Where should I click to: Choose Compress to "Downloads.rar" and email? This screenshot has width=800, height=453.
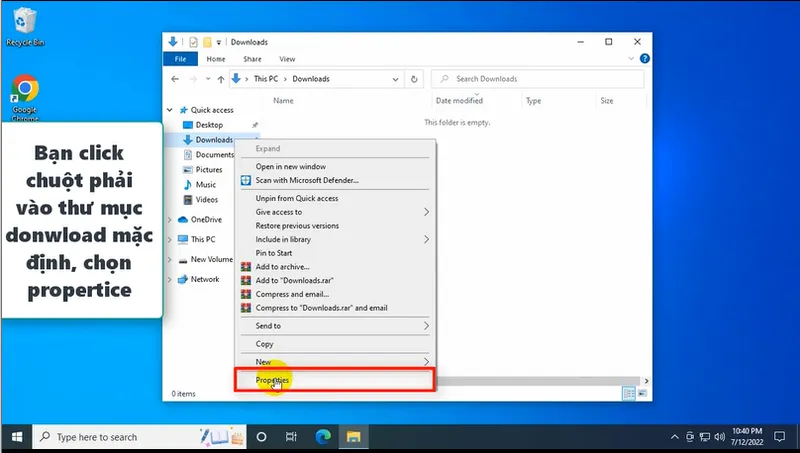pyautogui.click(x=335, y=308)
